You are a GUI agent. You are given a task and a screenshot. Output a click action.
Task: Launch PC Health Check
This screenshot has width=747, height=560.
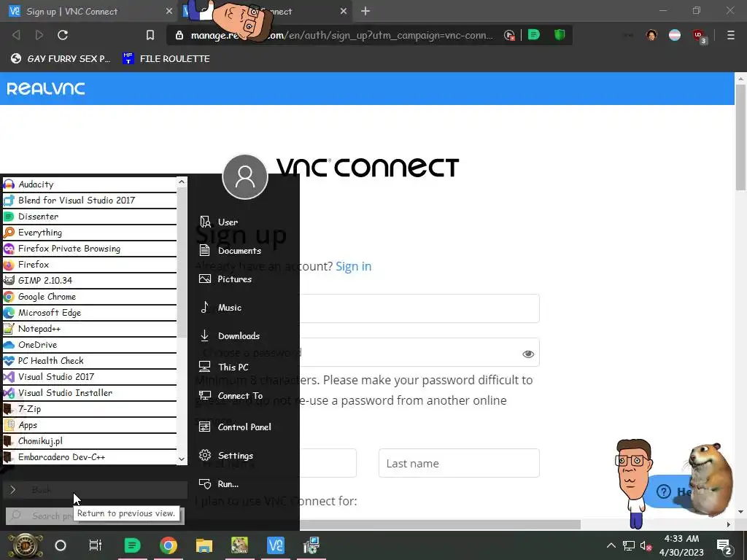tap(90, 361)
